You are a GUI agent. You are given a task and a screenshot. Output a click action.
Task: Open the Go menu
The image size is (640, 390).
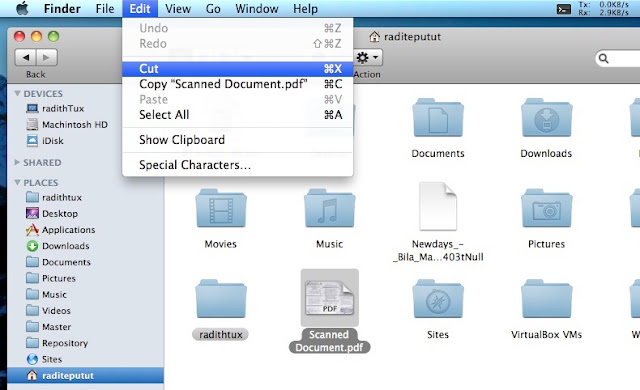click(x=213, y=9)
